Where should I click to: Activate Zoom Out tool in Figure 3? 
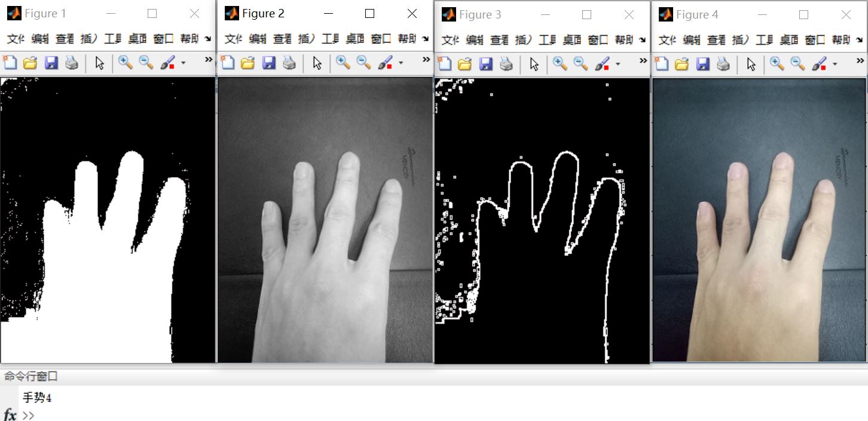580,63
